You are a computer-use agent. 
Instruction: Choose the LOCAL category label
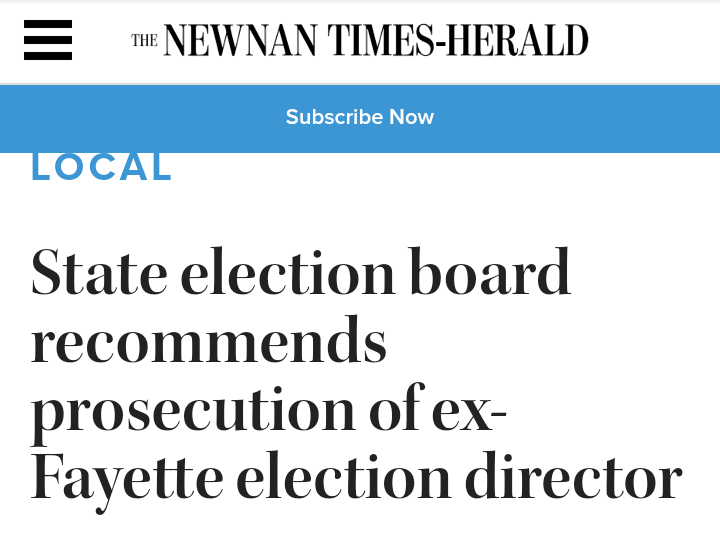click(x=102, y=167)
